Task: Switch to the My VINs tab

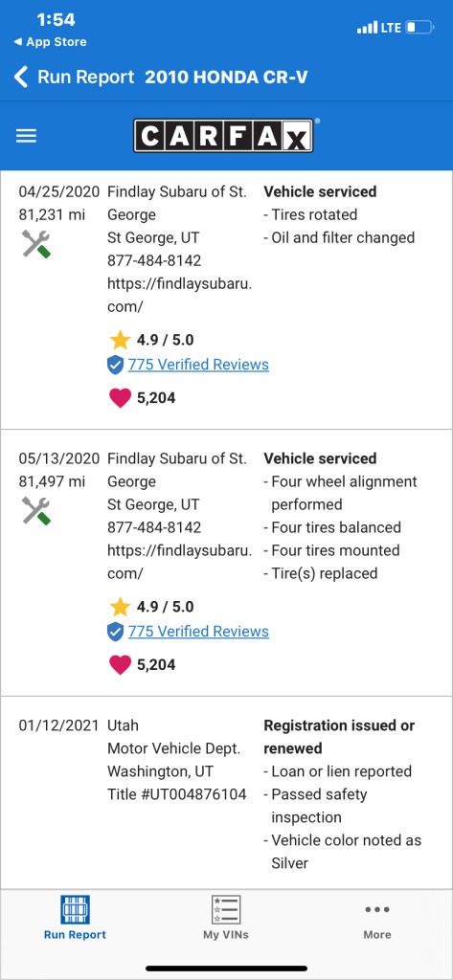Action: (x=226, y=918)
